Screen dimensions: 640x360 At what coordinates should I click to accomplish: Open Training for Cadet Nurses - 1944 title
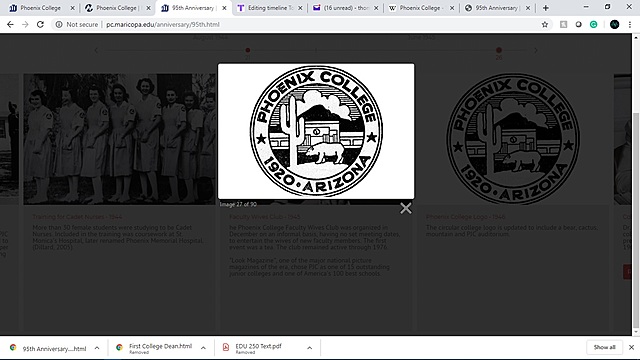click(x=77, y=217)
